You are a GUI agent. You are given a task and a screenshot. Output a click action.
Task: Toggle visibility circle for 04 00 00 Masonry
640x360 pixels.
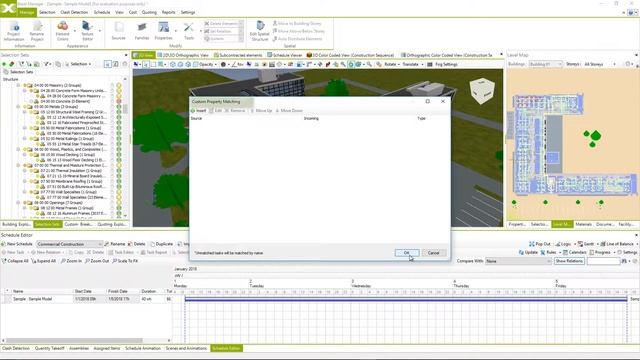pos(119,86)
